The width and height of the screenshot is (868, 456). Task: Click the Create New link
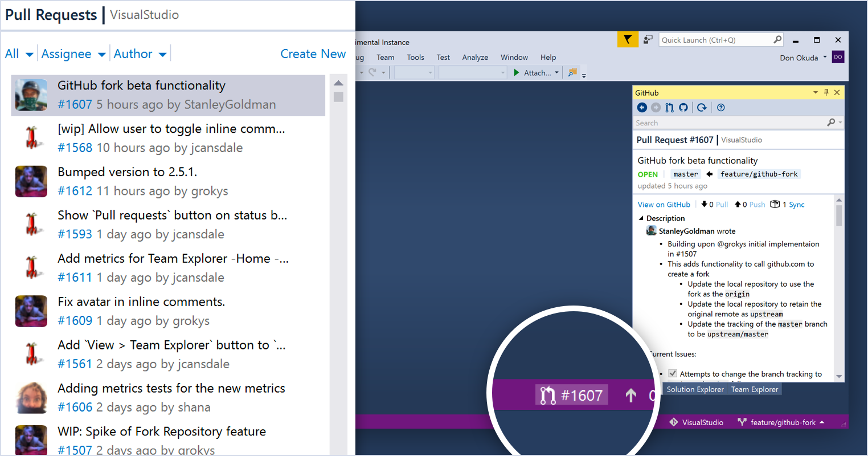(313, 54)
